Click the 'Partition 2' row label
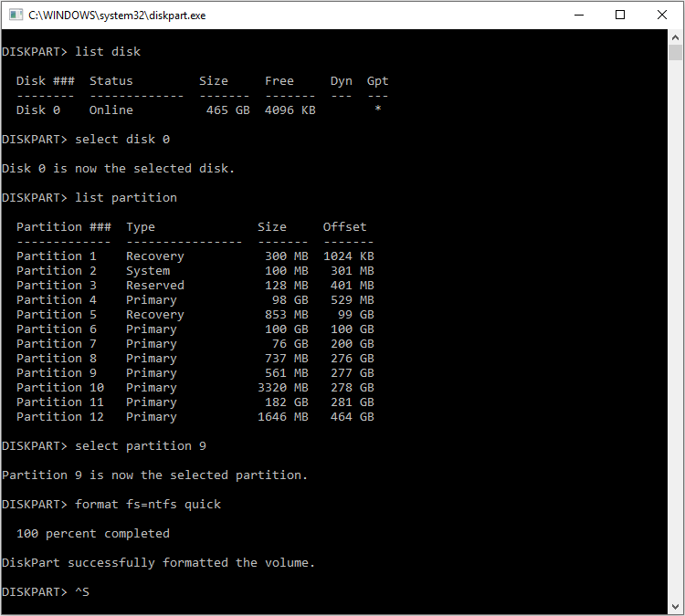685x616 pixels. 57,271
